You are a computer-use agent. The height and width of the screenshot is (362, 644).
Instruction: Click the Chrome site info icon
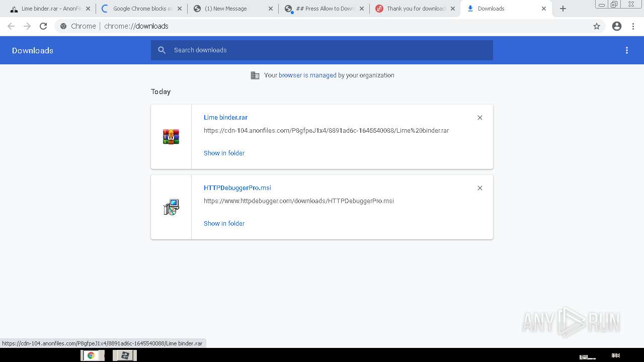coord(63,26)
